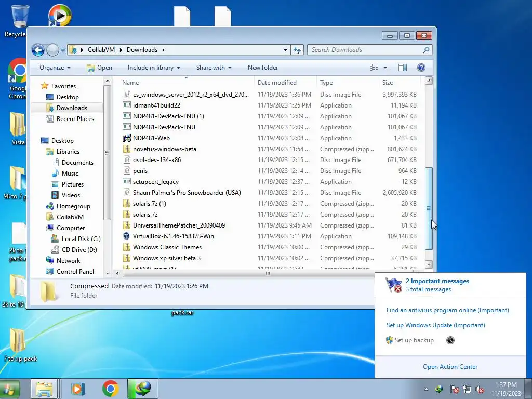Refresh the Downloads folder view
Image resolution: width=532 pixels, height=399 pixels.
[297, 50]
